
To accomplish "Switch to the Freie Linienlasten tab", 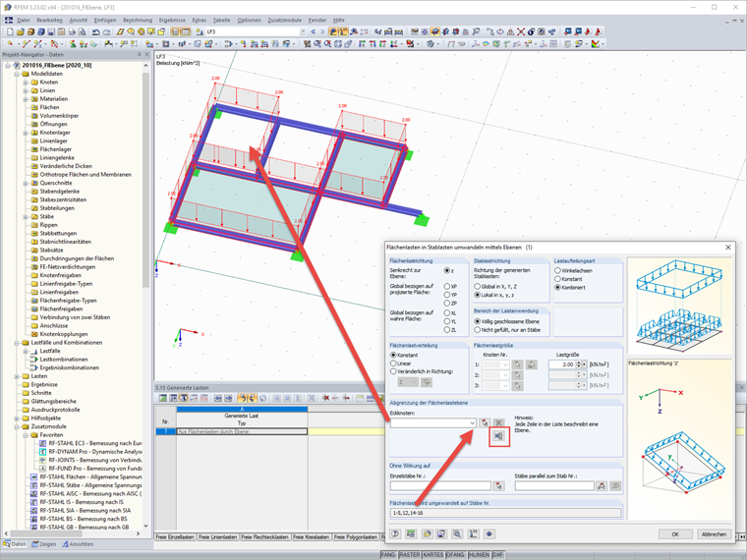I will [218, 536].
